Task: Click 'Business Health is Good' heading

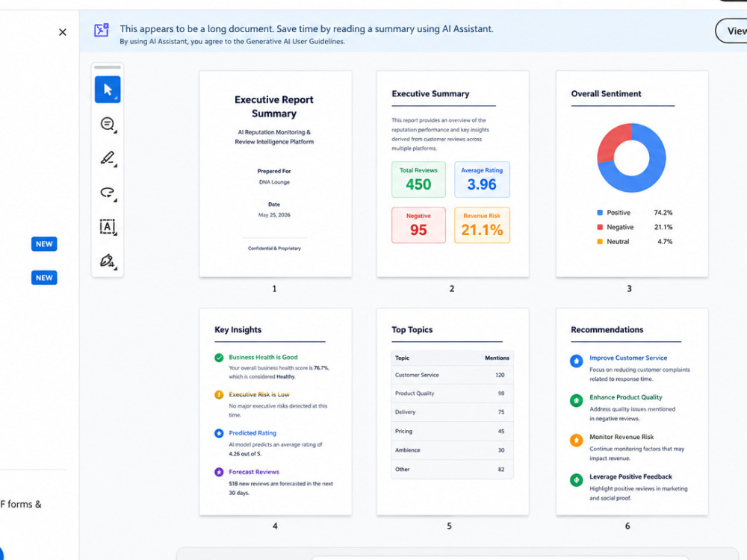Action: (x=263, y=357)
